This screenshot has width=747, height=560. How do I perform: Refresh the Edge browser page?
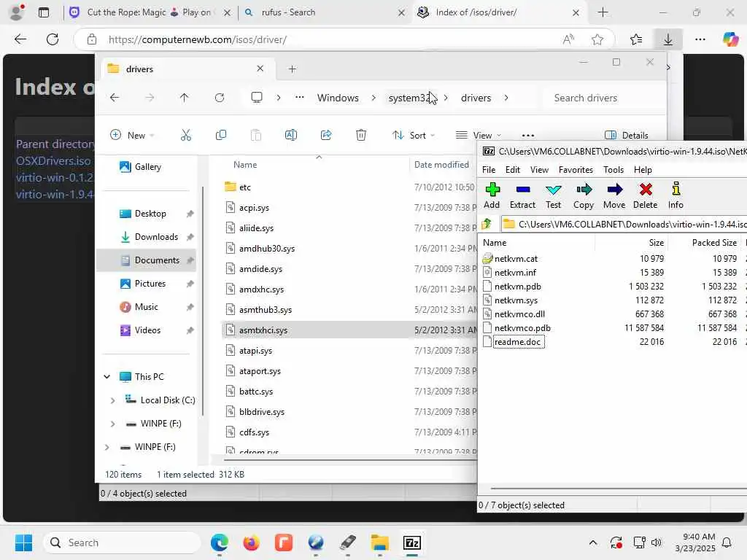pos(53,39)
